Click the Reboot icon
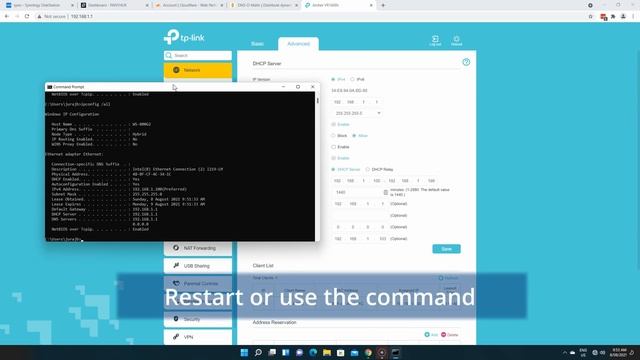The height and width of the screenshot is (360, 640). [456, 40]
